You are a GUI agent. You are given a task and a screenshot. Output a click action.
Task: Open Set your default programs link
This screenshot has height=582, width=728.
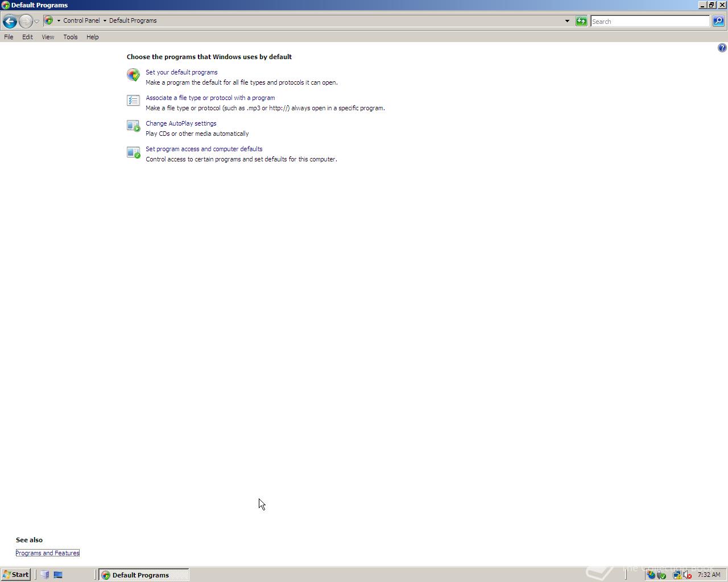click(181, 72)
